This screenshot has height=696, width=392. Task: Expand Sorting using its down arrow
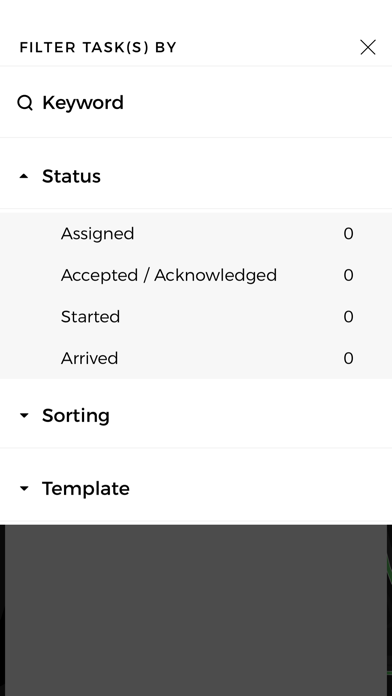coord(24,415)
